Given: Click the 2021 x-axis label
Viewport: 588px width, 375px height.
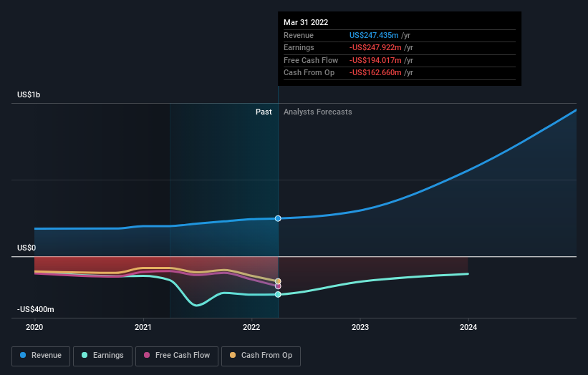Looking at the screenshot, I should (143, 327).
